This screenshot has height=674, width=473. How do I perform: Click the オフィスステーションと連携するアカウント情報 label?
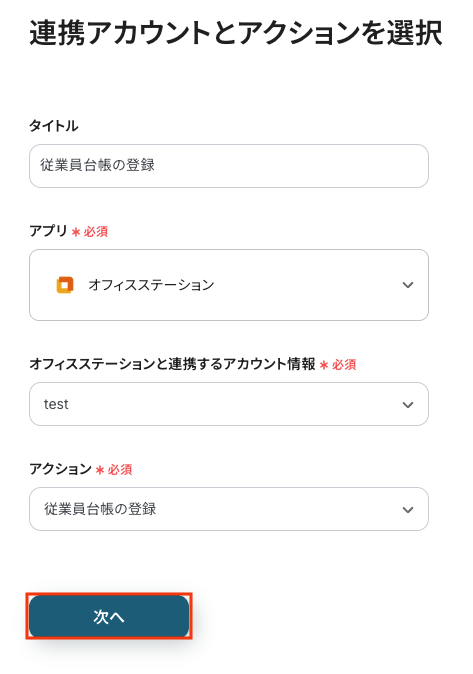click(172, 364)
